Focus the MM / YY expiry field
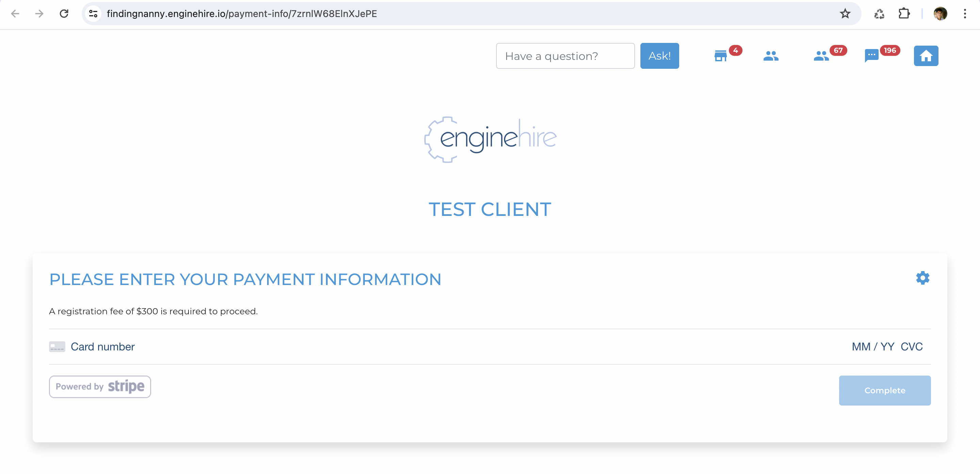Image resolution: width=980 pixels, height=474 pixels. coord(873,346)
